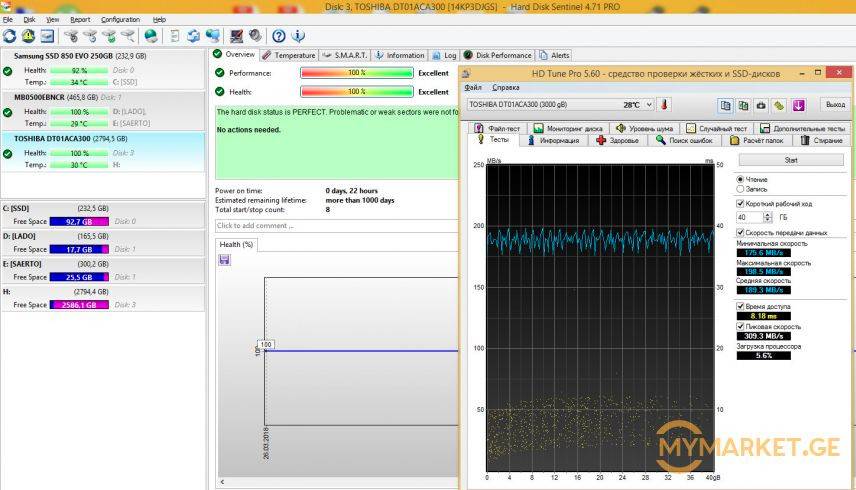Open the Help menu

point(159,20)
